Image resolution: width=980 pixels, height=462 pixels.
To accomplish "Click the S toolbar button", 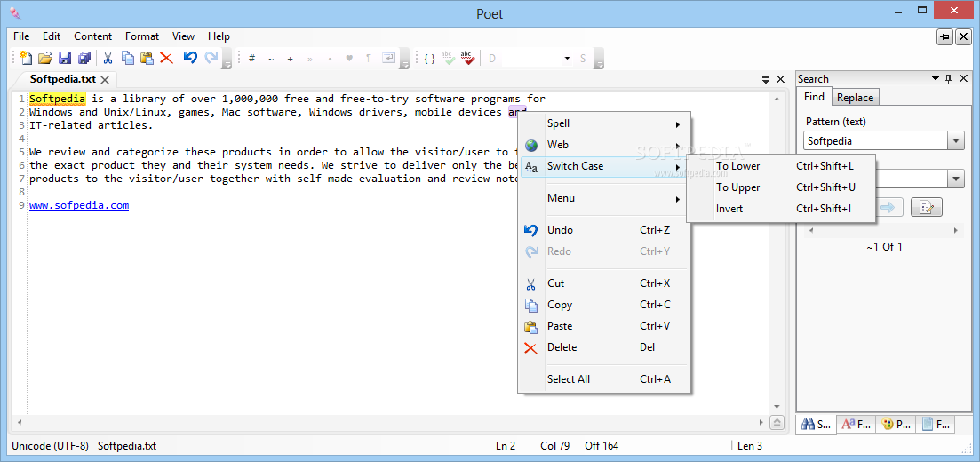I will 583,58.
